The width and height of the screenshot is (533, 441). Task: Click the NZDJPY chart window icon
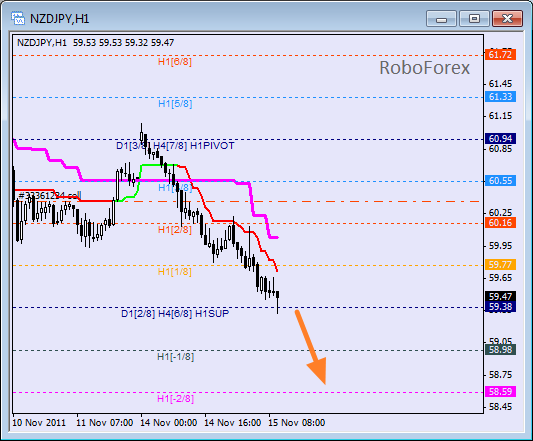coord(18,18)
